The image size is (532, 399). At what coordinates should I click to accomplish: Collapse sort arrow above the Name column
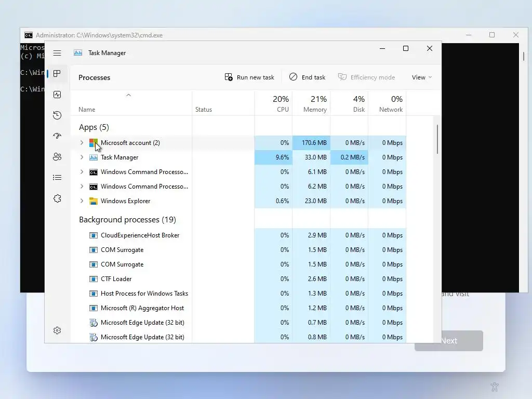[x=129, y=96]
